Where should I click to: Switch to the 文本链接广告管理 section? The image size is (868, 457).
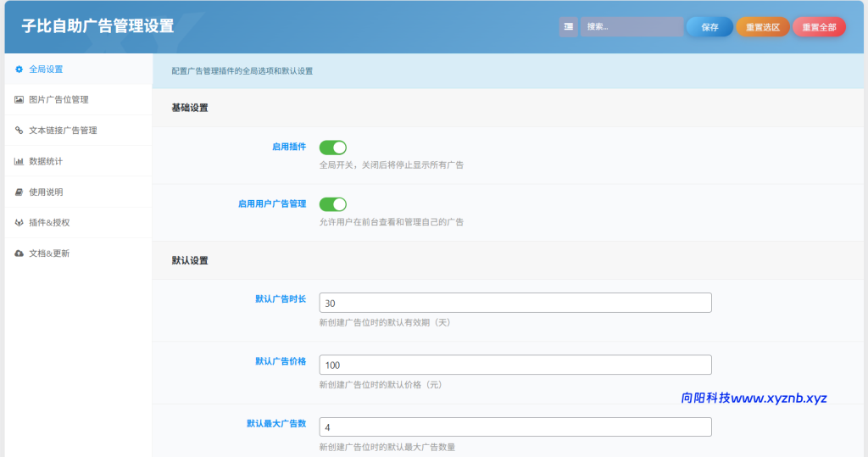click(x=63, y=131)
